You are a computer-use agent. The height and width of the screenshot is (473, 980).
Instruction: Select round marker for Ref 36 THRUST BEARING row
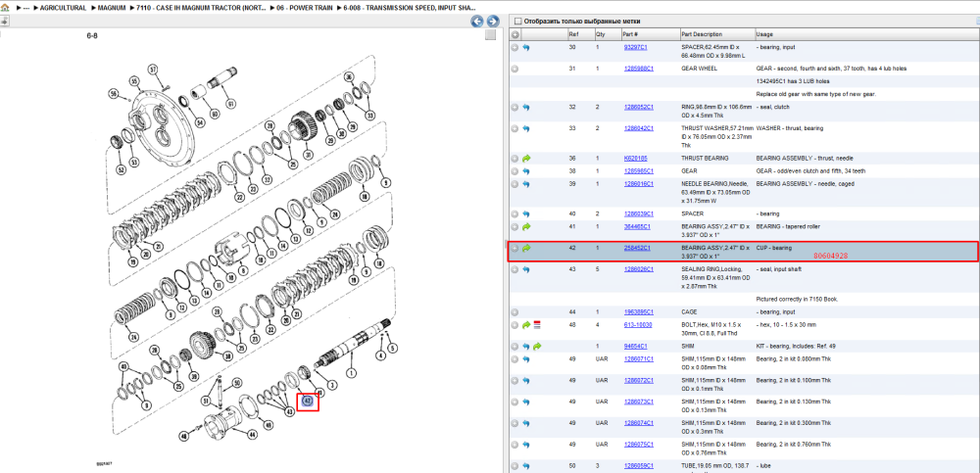tap(515, 159)
